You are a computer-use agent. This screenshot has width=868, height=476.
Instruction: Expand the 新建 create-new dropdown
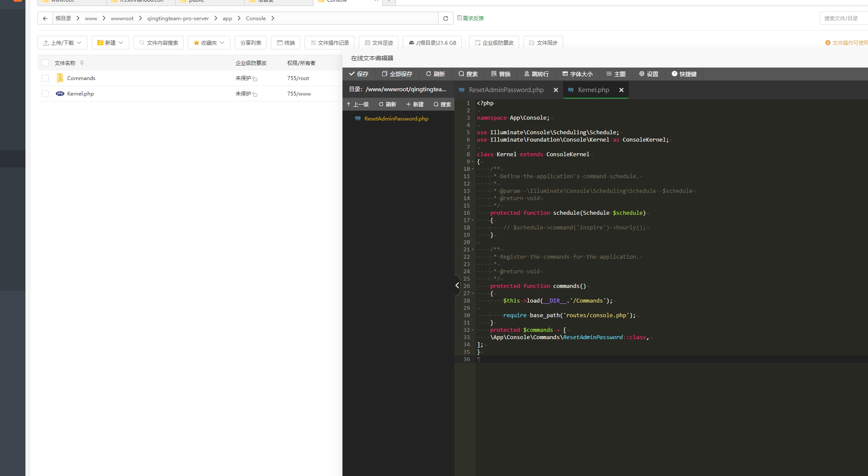[x=110, y=43]
